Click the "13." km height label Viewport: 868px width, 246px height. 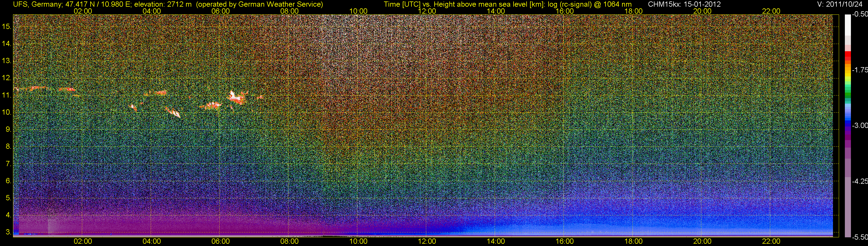click(x=7, y=61)
